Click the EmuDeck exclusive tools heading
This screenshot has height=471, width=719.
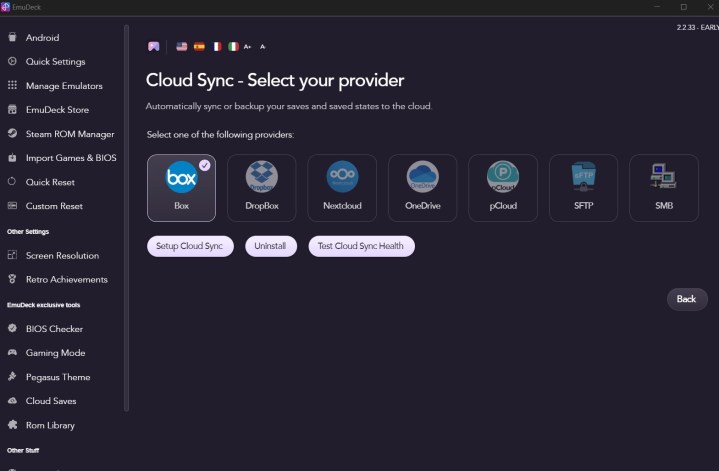tap(44, 305)
